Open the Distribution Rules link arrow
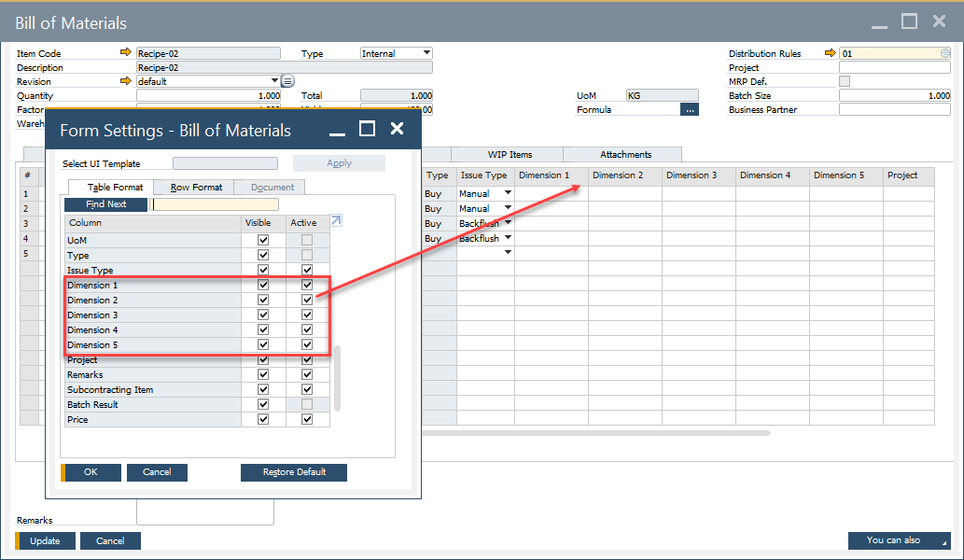Screen dimensions: 964x560 (x=830, y=53)
